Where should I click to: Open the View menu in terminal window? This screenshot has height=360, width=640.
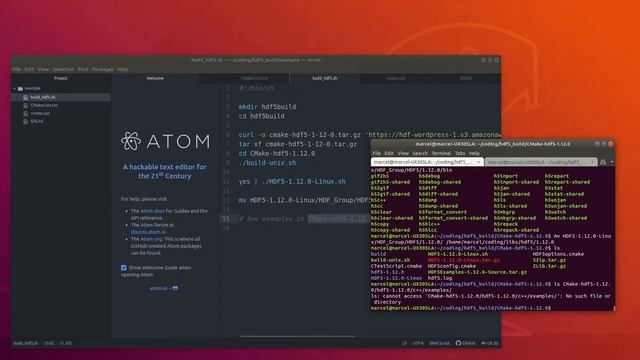(x=403, y=153)
